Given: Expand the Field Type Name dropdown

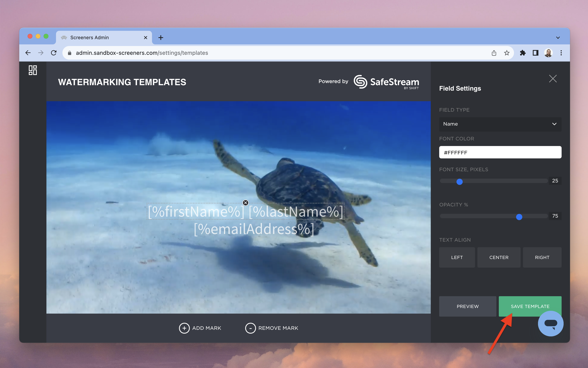Looking at the screenshot, I should [500, 124].
